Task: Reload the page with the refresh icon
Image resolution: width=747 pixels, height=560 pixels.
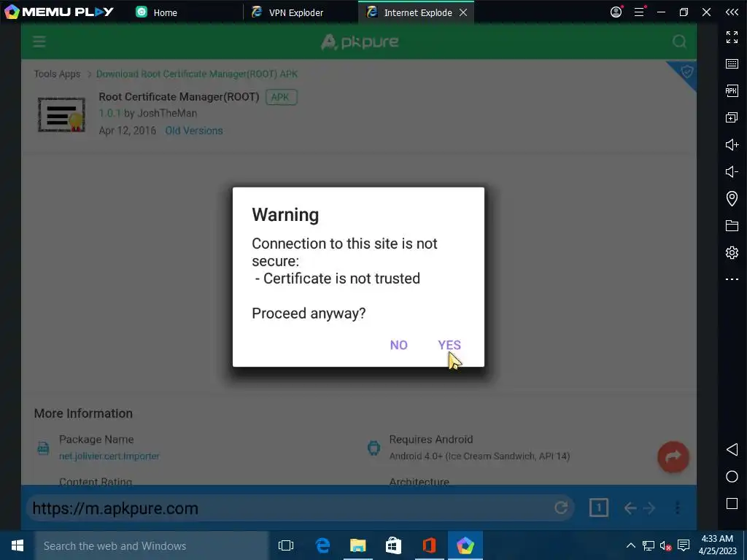Action: [x=561, y=507]
